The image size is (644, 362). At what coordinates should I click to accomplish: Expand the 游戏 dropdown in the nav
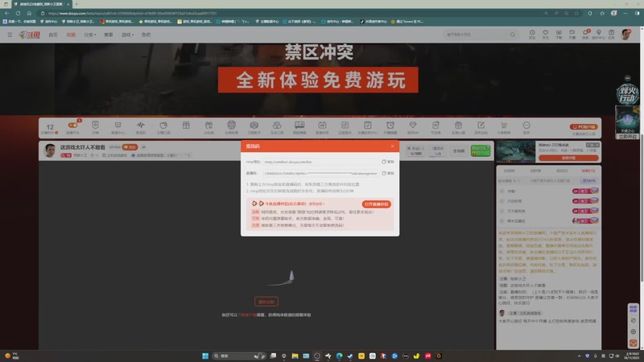[127, 35]
